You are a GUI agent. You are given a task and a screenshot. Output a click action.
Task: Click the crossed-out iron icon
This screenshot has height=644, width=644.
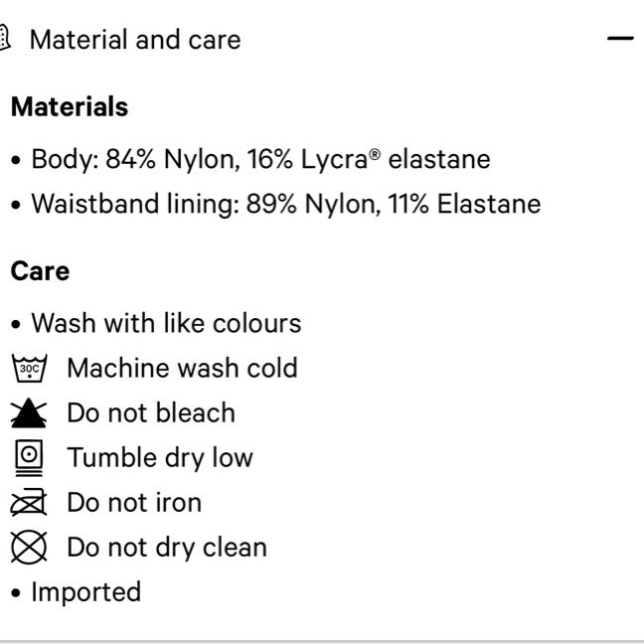pos(29,502)
